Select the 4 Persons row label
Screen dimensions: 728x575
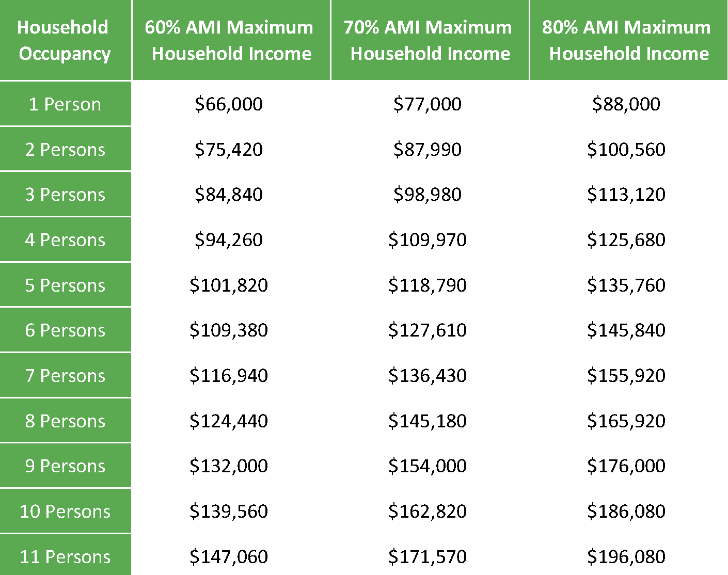coord(65,239)
